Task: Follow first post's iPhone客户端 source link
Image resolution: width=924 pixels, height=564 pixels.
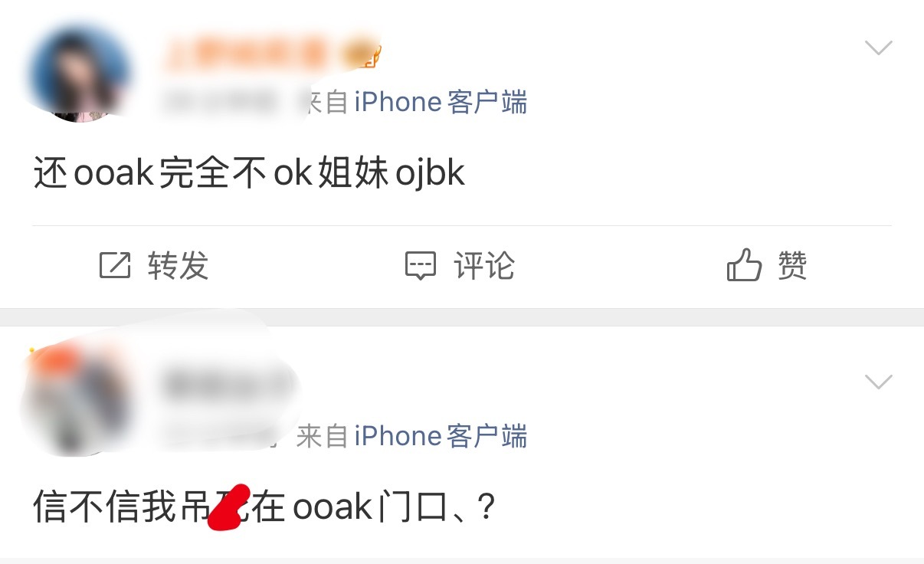Action: point(441,102)
